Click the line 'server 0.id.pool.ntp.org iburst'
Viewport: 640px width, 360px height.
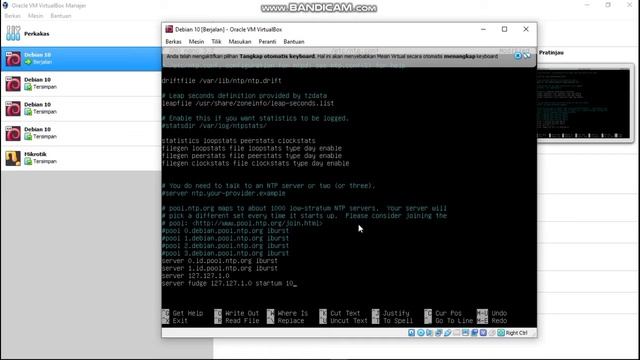(x=220, y=261)
